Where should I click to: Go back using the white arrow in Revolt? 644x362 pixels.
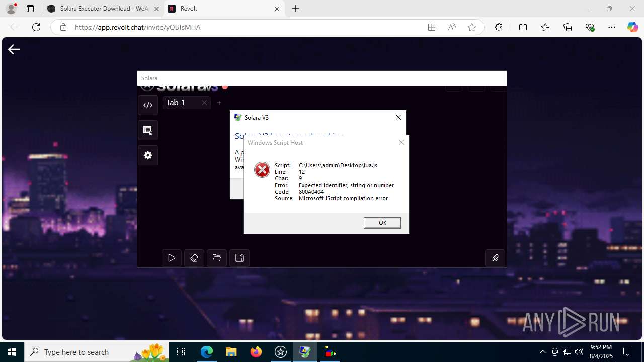tap(14, 49)
